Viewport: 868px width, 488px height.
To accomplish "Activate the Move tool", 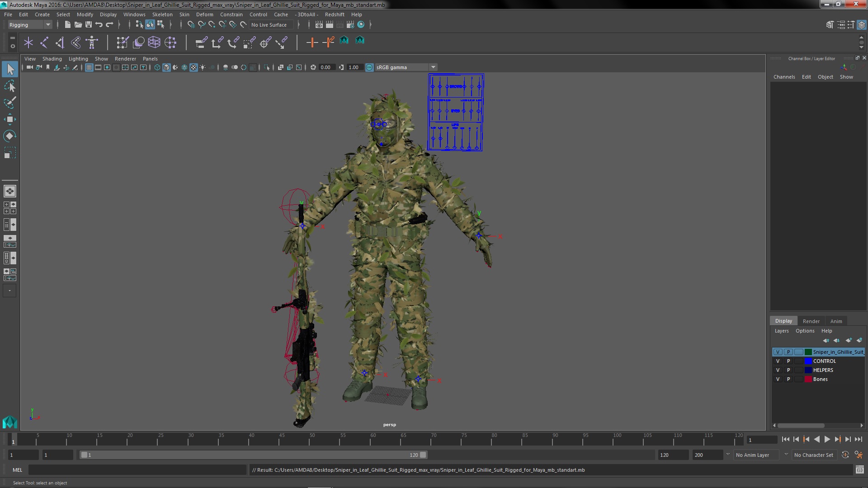I will (10, 119).
